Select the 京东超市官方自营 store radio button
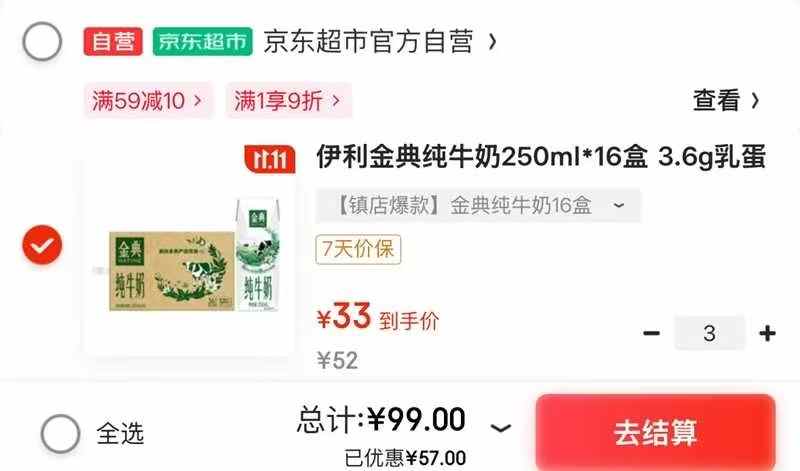This screenshot has width=800, height=471. click(x=42, y=41)
